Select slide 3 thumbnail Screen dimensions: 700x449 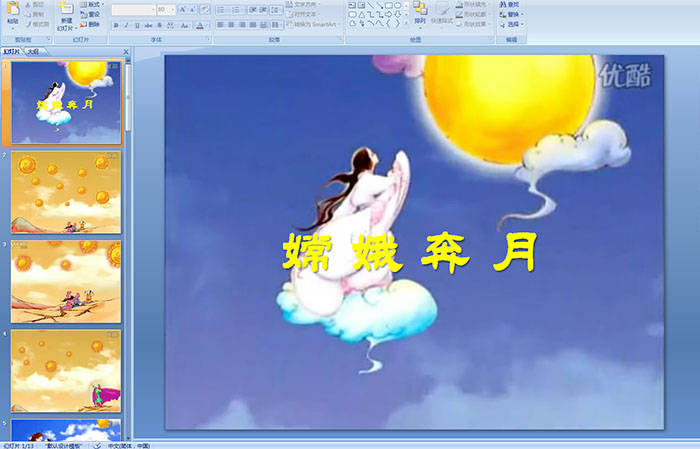coord(66,282)
